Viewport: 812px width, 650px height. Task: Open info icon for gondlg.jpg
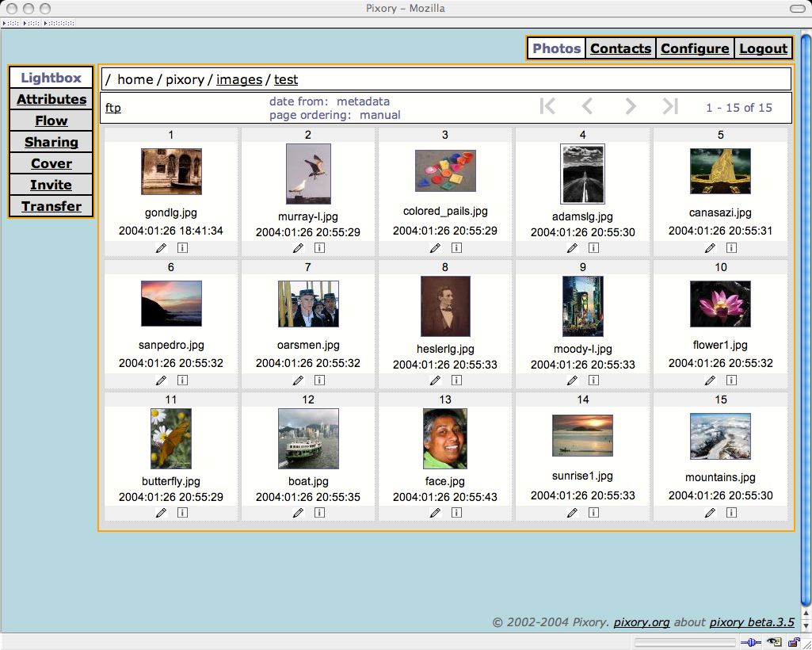(x=182, y=248)
